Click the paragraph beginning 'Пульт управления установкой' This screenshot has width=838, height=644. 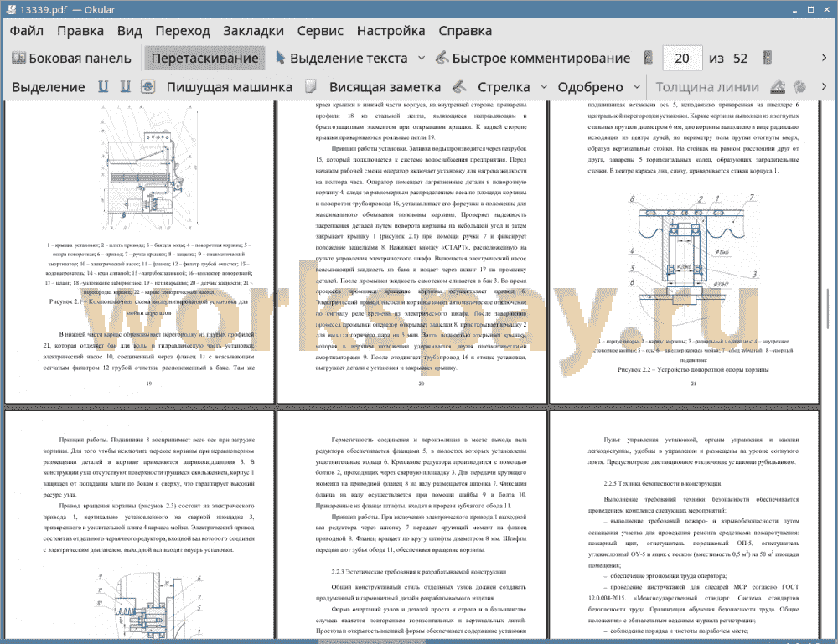(x=693, y=451)
